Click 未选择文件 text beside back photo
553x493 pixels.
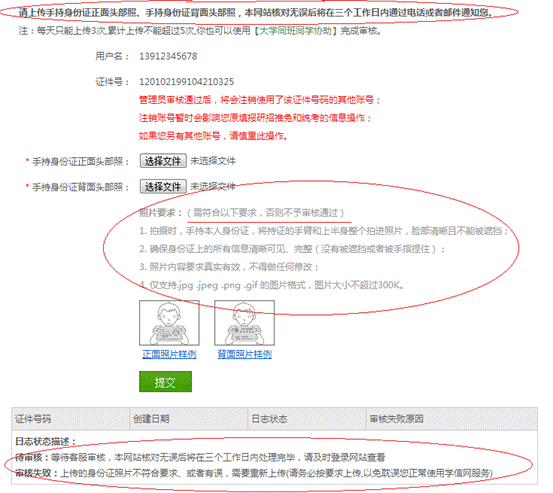pyautogui.click(x=213, y=186)
